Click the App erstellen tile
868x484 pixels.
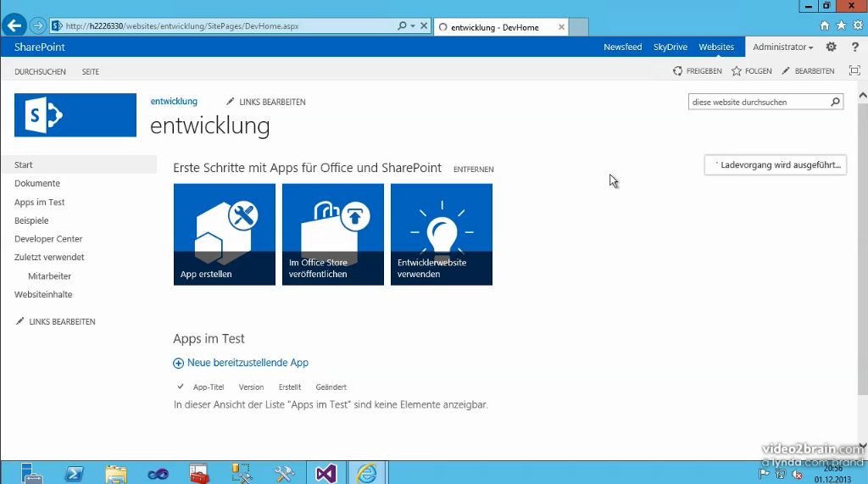click(224, 234)
